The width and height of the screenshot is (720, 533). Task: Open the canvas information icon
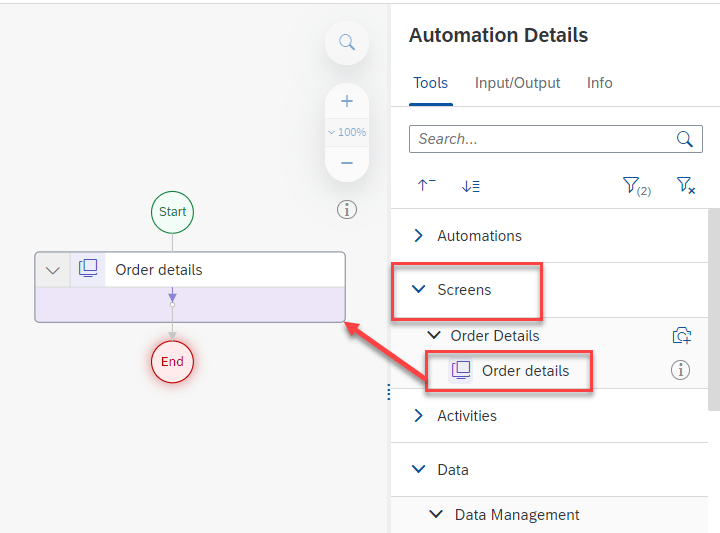pyautogui.click(x=347, y=209)
